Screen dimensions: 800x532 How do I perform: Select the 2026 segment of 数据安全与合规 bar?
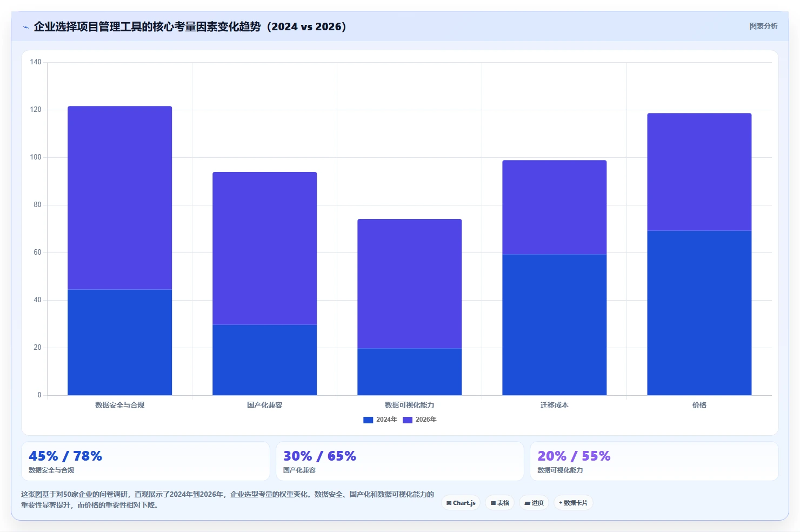click(x=120, y=198)
